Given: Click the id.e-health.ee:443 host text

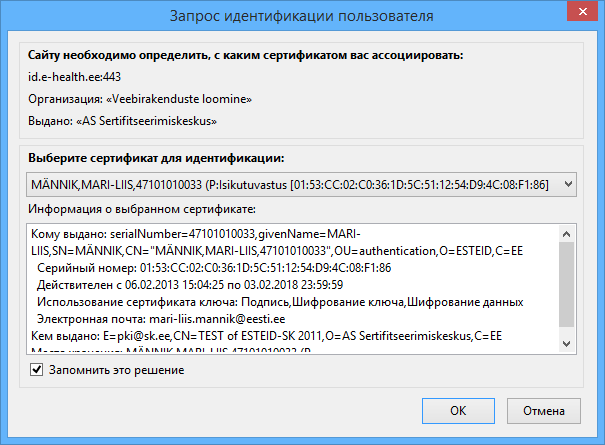Looking at the screenshot, I should [x=74, y=77].
